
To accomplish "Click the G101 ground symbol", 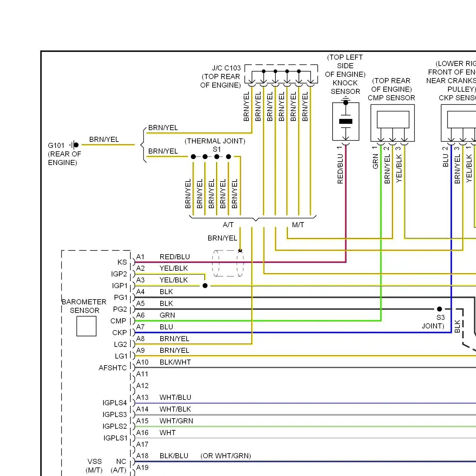I will point(74,145).
